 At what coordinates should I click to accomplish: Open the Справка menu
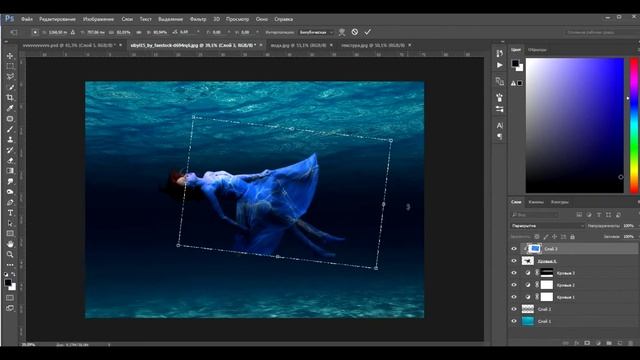coord(283,19)
